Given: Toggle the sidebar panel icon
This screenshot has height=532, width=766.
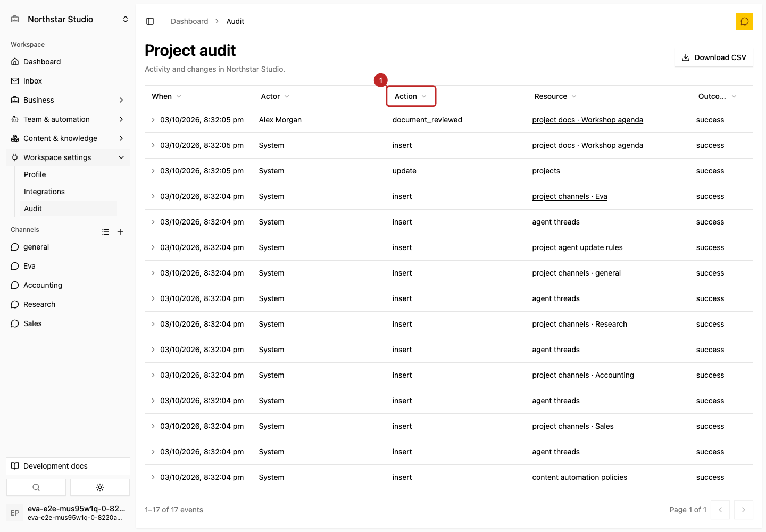Looking at the screenshot, I should 150,21.
